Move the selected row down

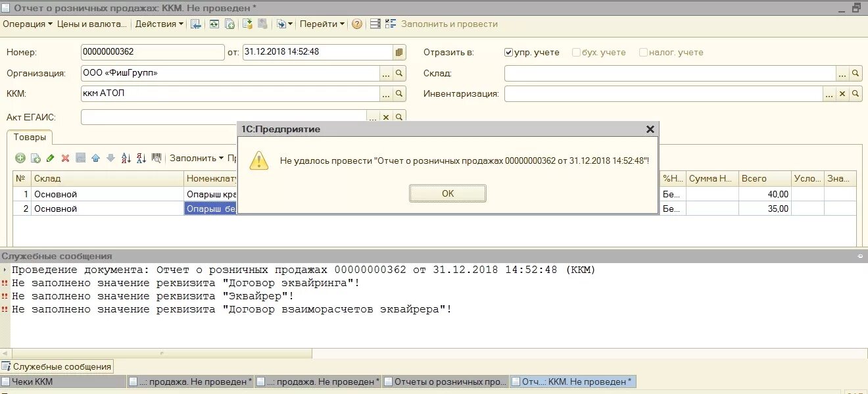point(110,158)
